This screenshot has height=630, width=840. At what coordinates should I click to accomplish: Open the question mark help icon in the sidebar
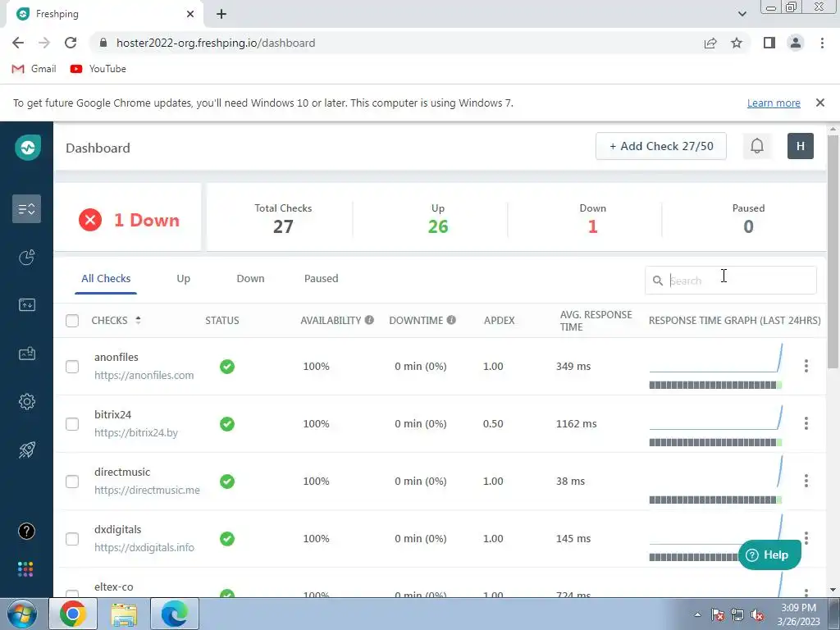pyautogui.click(x=27, y=531)
